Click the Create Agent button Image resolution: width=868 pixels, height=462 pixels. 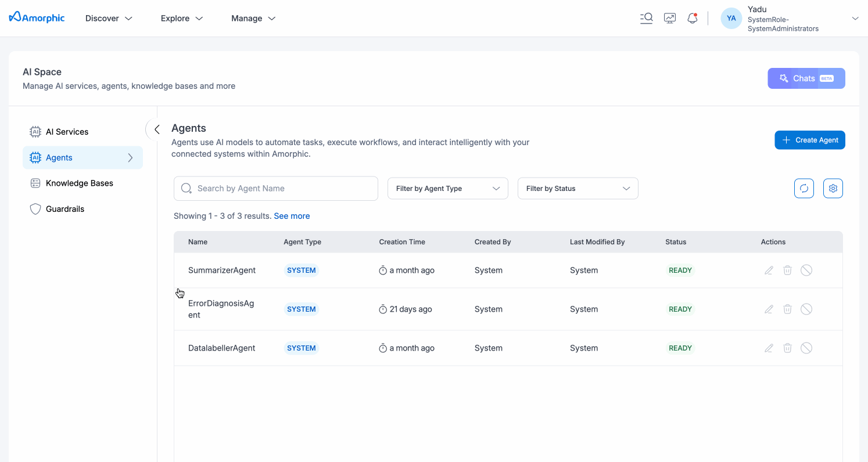pyautogui.click(x=809, y=140)
